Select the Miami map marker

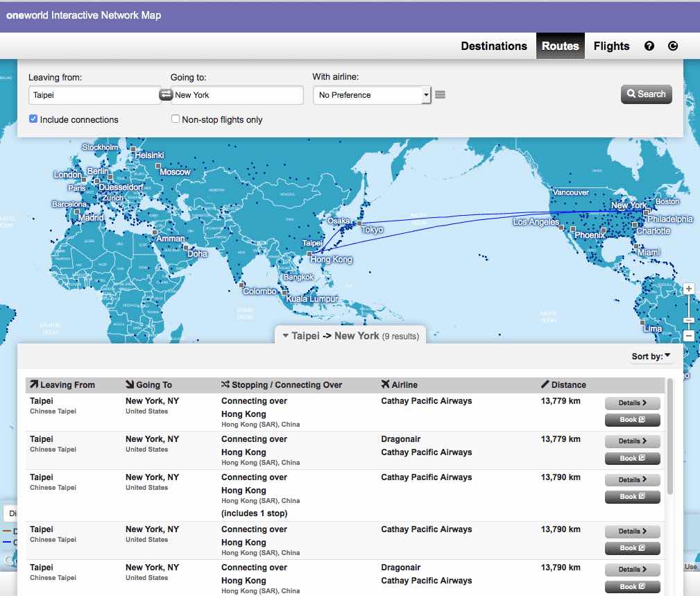[x=636, y=246]
